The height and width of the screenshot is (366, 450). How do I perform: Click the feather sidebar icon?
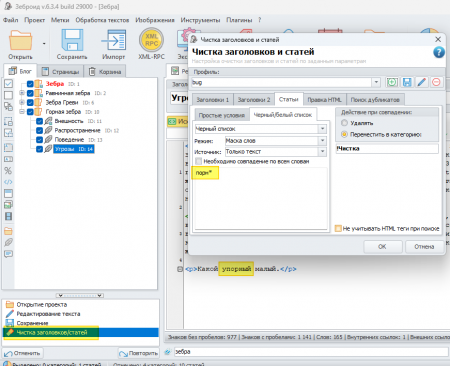tap(8, 242)
